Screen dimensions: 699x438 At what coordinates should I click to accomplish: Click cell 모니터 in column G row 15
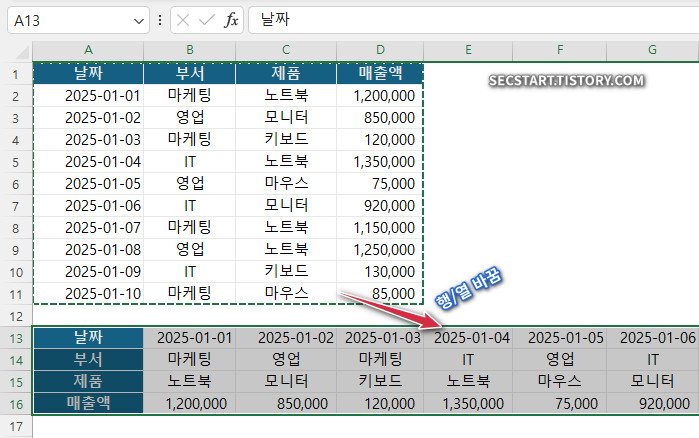click(653, 382)
